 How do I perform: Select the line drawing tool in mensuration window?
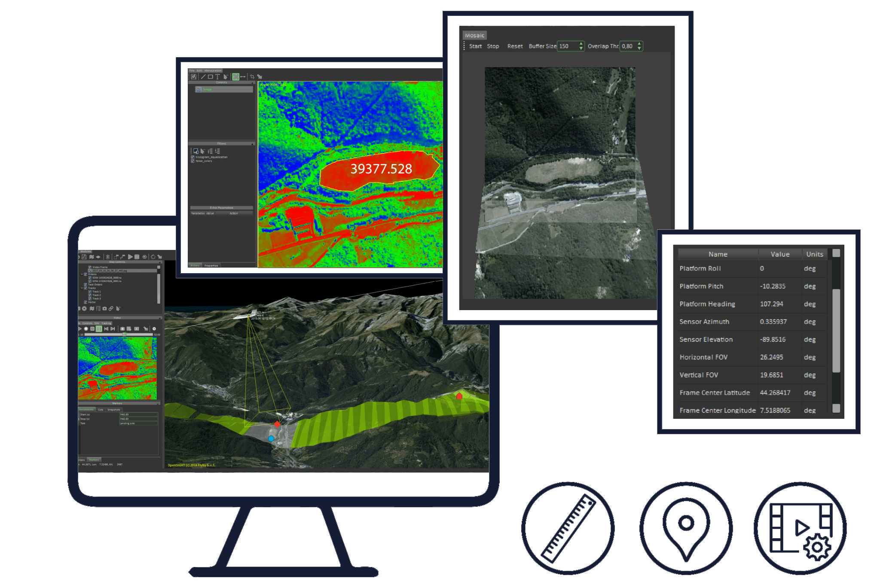pos(203,76)
